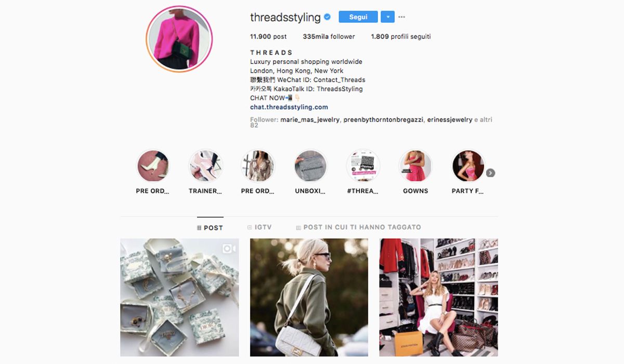Open the PARTY F... story highlight
Viewport: 624px width, 364px height.
pos(468,166)
